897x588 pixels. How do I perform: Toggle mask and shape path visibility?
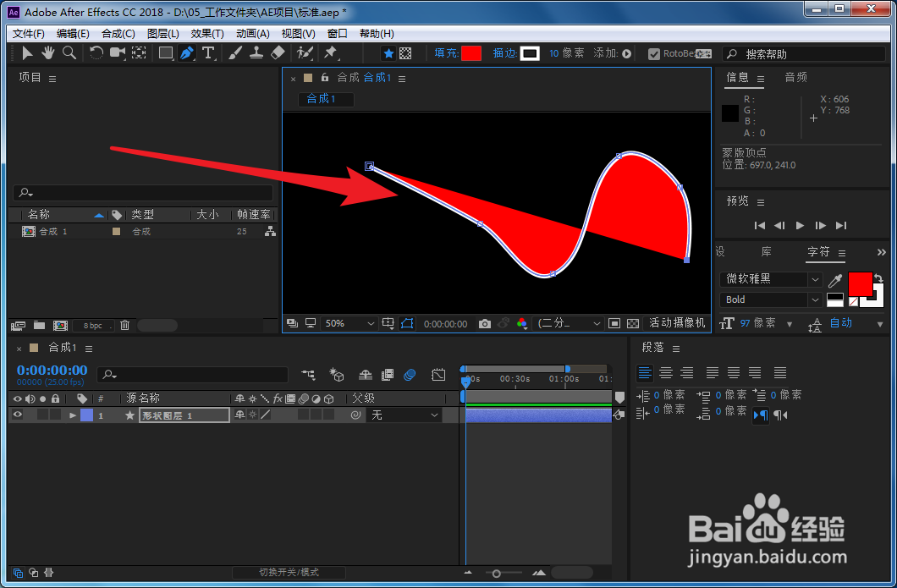(407, 324)
